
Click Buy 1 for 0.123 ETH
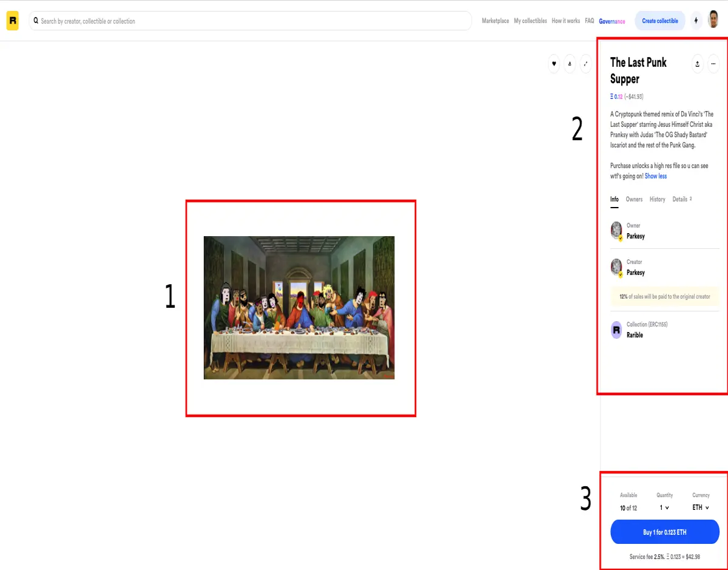(665, 532)
